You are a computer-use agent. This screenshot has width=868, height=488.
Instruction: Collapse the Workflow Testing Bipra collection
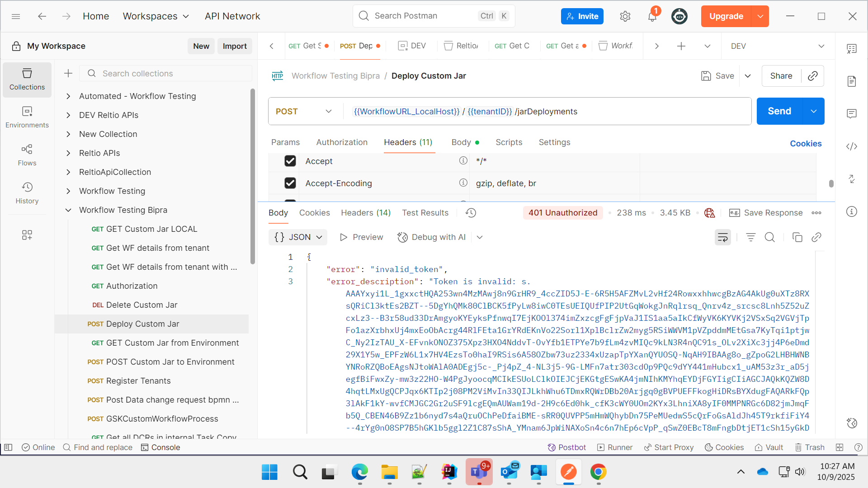tap(68, 210)
